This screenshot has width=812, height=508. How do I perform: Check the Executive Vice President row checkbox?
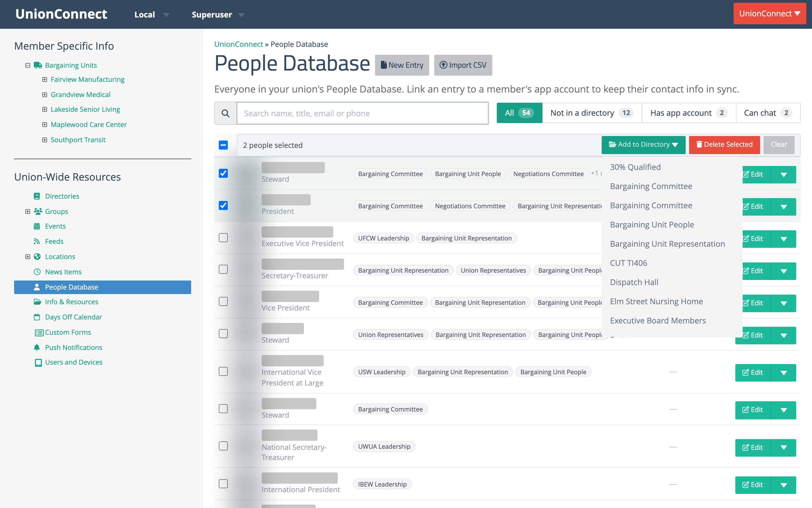click(223, 238)
